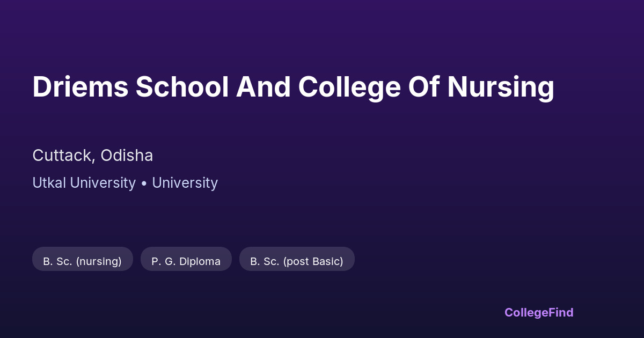Image resolution: width=644 pixels, height=338 pixels.
Task: Click the word And in the heading
Action: [x=263, y=87]
